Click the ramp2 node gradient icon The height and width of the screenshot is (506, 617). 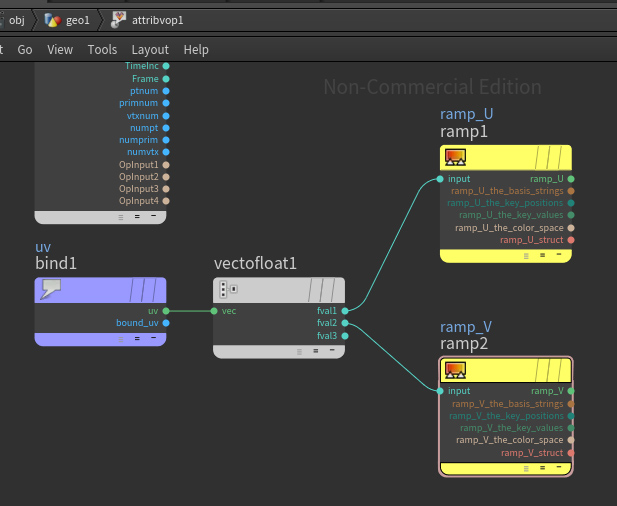(x=455, y=370)
